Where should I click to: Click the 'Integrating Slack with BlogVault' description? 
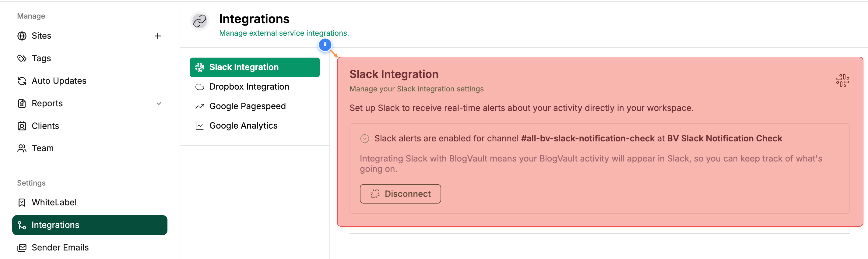pyautogui.click(x=591, y=164)
